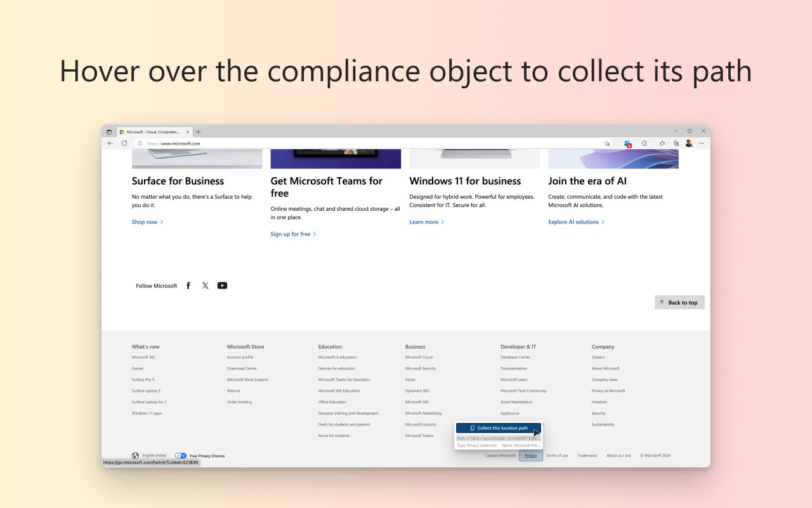Image resolution: width=812 pixels, height=508 pixels.
Task: Open Surface Laptop Go 2 link
Action: tap(149, 402)
